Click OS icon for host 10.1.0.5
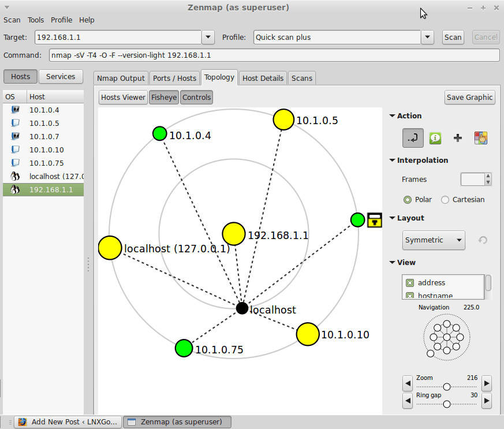The width and height of the screenshot is (504, 429). coord(15,123)
